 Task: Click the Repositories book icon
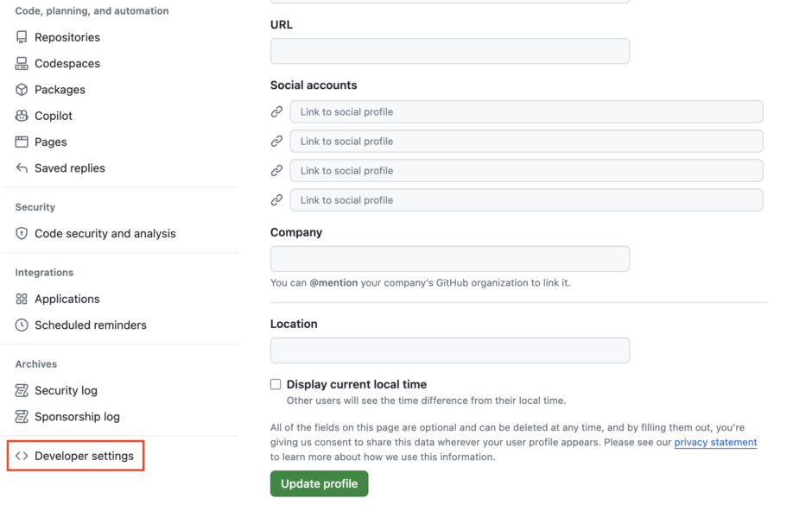point(22,37)
